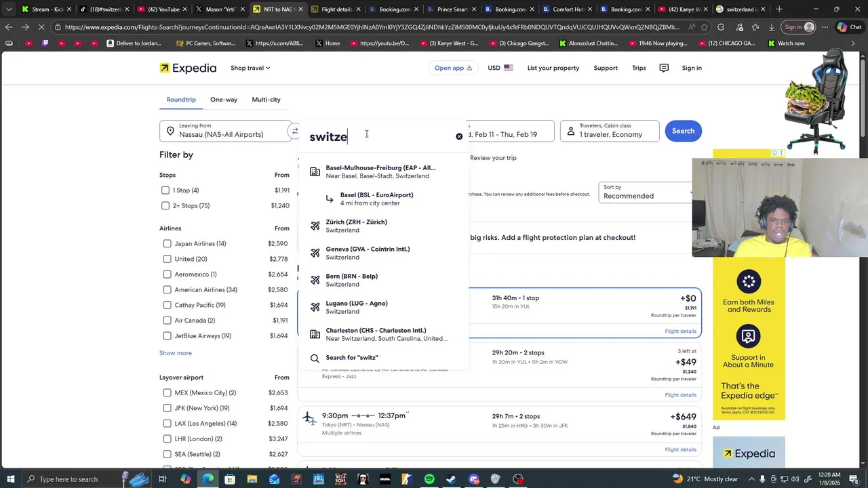
Task: Expand the browser tab search chevron
Action: pyautogui.click(x=9, y=9)
